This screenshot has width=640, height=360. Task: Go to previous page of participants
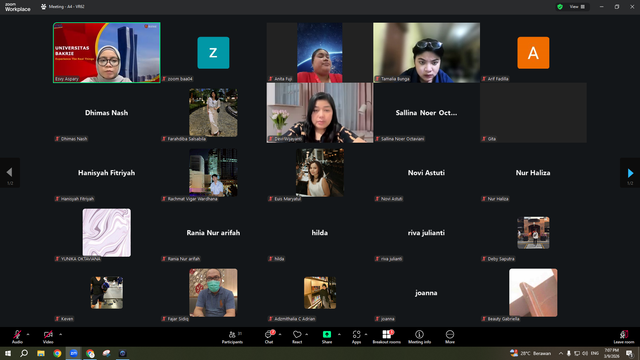[9, 173]
